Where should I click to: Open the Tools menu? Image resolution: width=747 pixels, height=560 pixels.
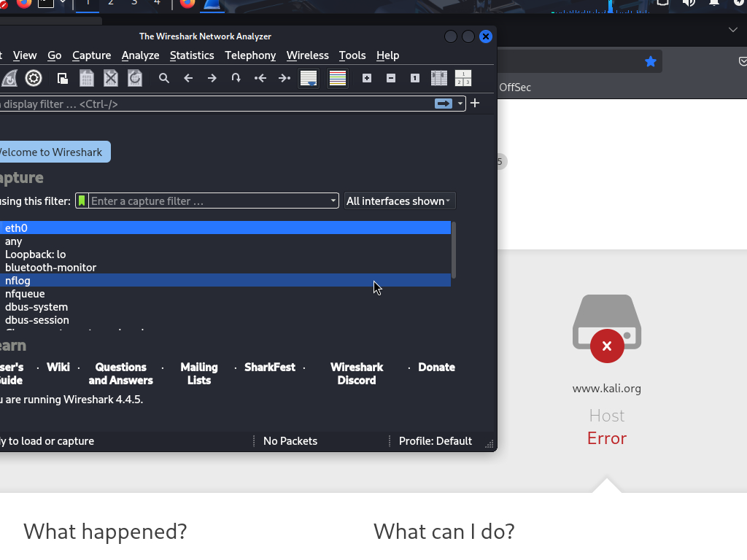point(352,55)
